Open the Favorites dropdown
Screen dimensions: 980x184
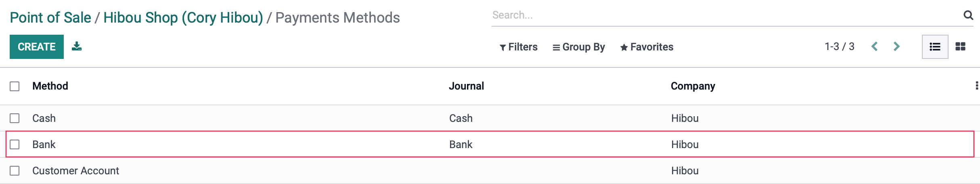[x=647, y=47]
